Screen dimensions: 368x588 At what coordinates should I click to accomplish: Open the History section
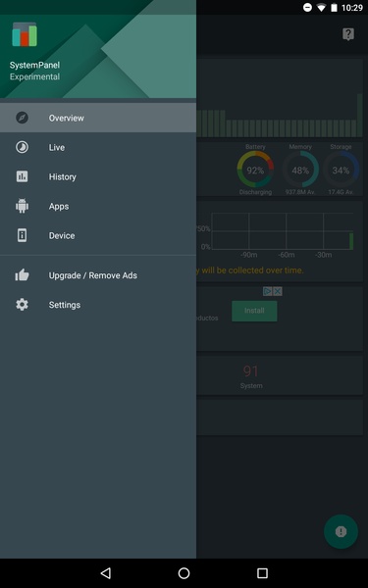[98, 176]
